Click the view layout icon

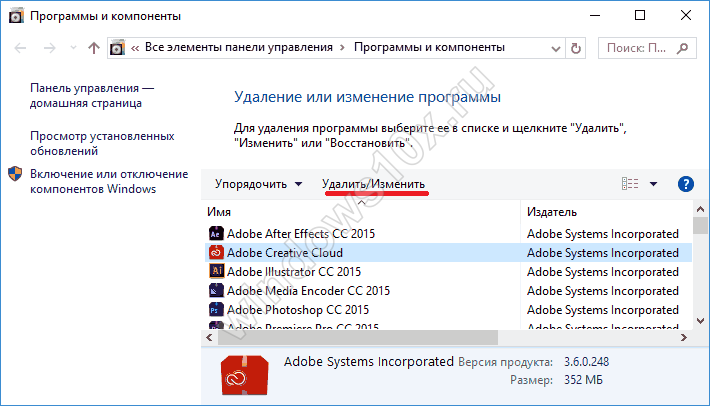630,184
